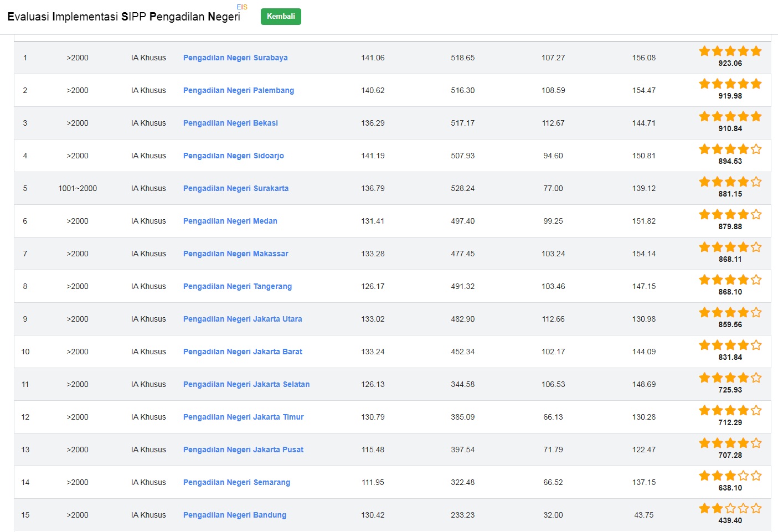Viewport: 778px width, 532px height.
Task: Click two-star rating above score 439.40
Action: pos(730,509)
